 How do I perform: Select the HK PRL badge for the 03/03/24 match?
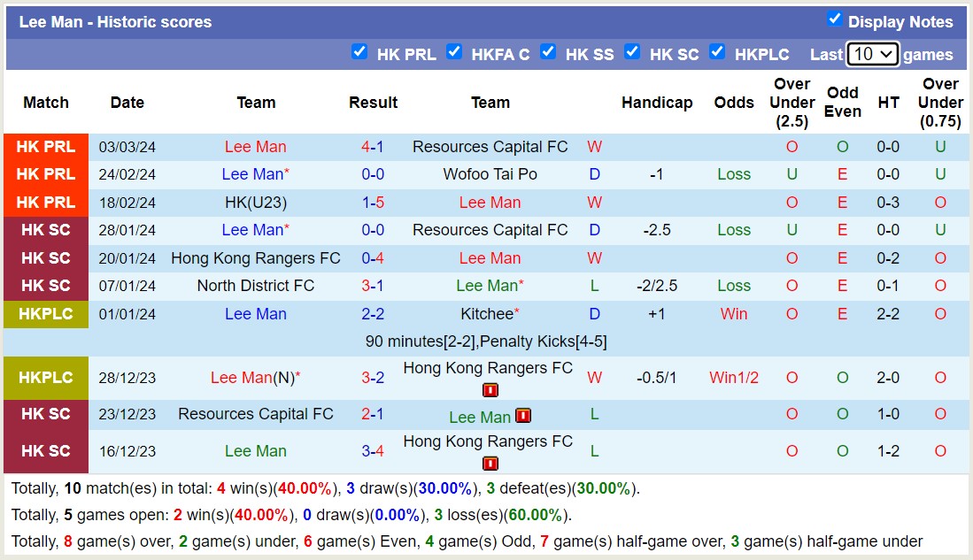45,147
